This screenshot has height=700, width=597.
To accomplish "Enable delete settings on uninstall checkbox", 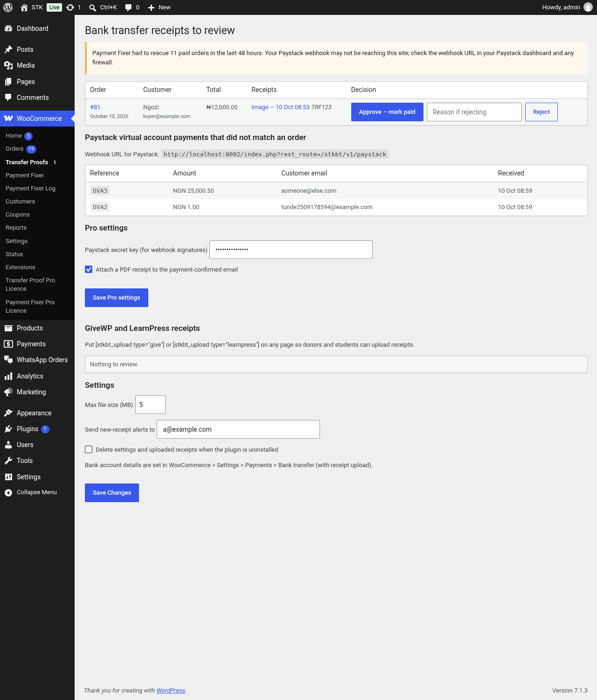I will (x=89, y=449).
